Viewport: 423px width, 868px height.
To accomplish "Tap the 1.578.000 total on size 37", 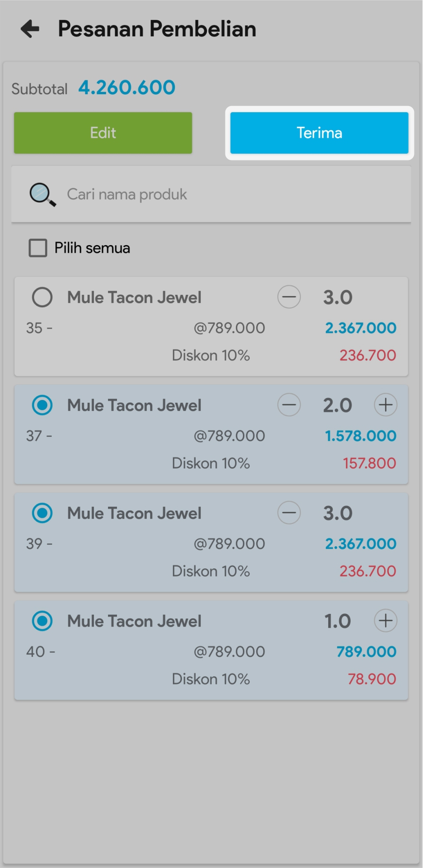I will tap(360, 436).
